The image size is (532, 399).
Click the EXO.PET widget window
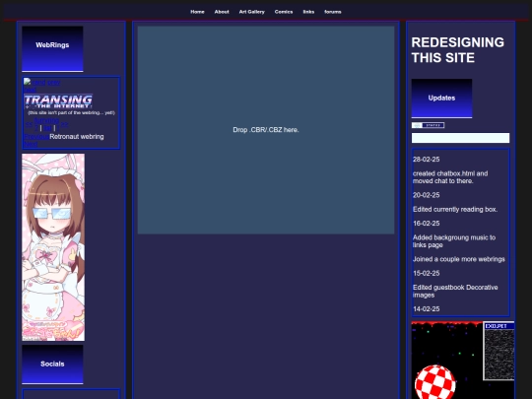(x=499, y=351)
